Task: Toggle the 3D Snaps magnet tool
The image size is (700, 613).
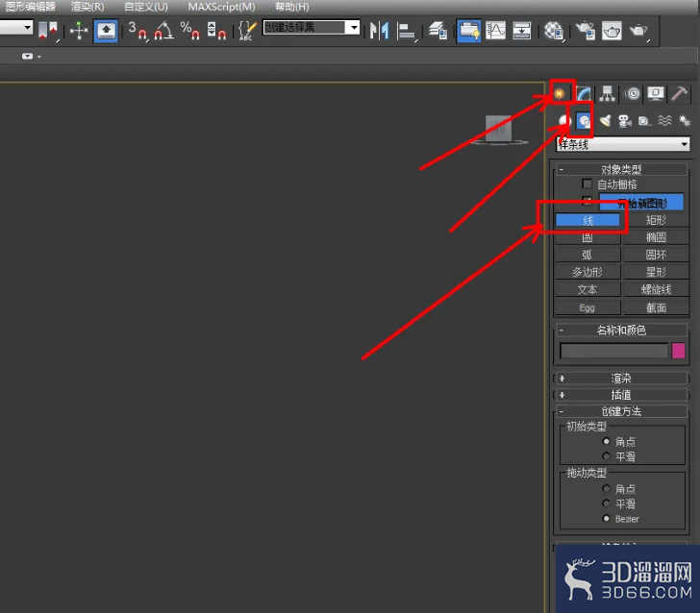Action: click(x=137, y=31)
